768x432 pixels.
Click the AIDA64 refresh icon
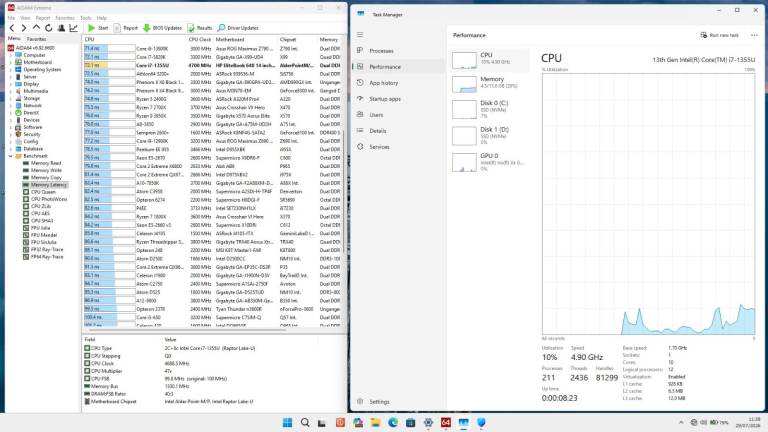coord(48,28)
